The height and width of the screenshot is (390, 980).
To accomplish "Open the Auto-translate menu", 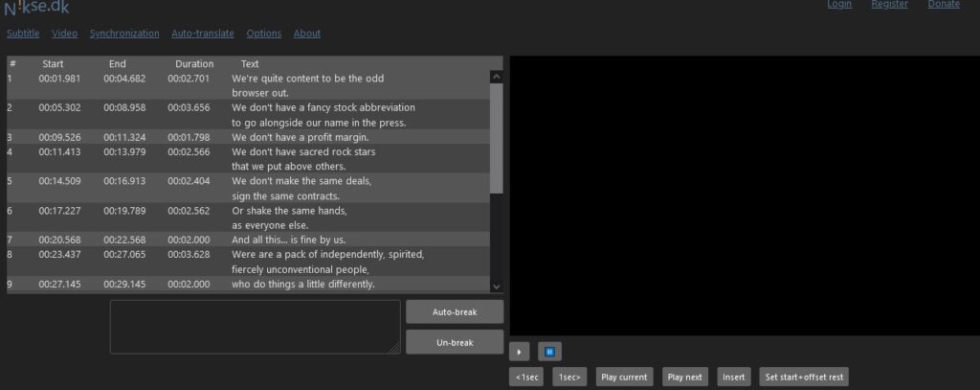I will pos(203,34).
